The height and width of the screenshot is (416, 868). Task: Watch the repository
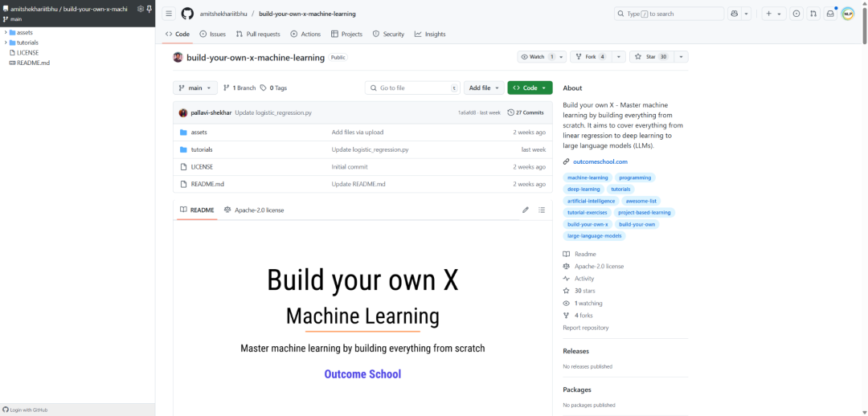[537, 56]
